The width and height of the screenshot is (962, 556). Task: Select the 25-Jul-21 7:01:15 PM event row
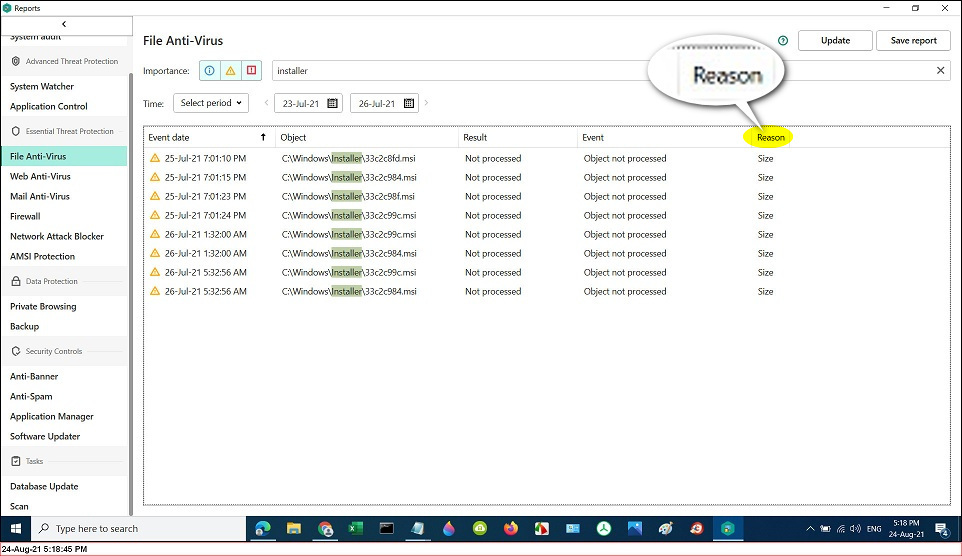point(546,177)
